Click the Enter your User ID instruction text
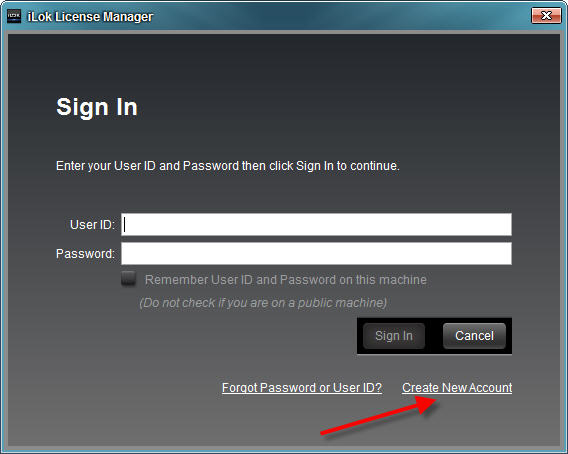Image resolution: width=568 pixels, height=454 pixels. click(x=228, y=166)
